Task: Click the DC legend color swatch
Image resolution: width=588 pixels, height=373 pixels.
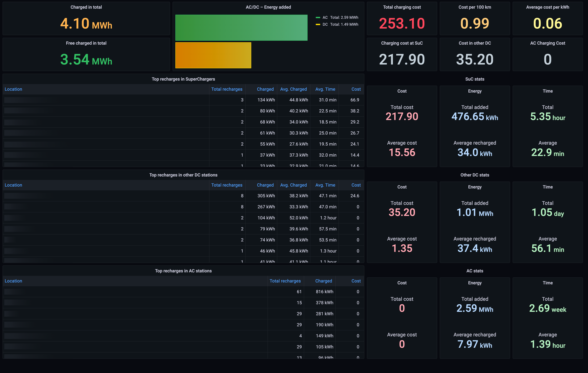Action: [x=318, y=24]
